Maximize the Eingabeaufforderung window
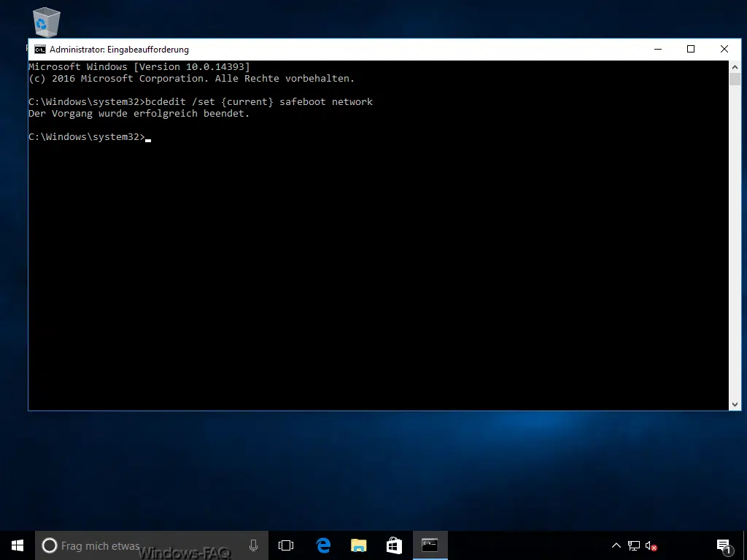The height and width of the screenshot is (560, 747). (x=691, y=50)
